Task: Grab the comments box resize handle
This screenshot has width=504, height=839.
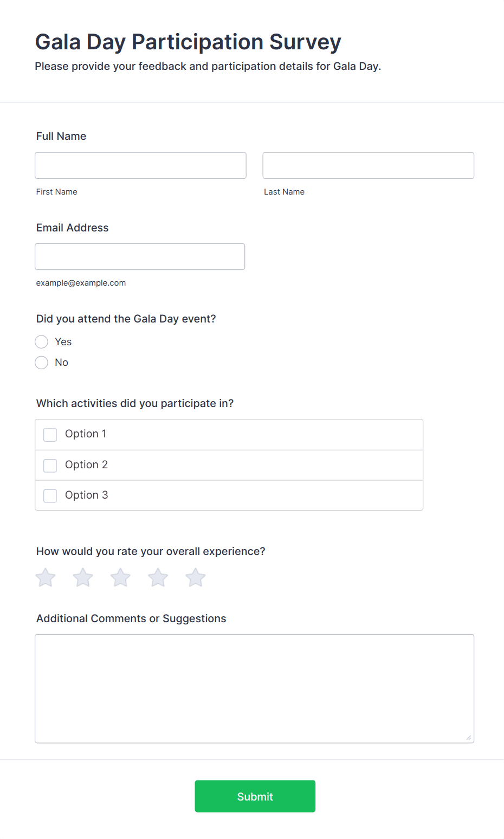Action: click(469, 738)
